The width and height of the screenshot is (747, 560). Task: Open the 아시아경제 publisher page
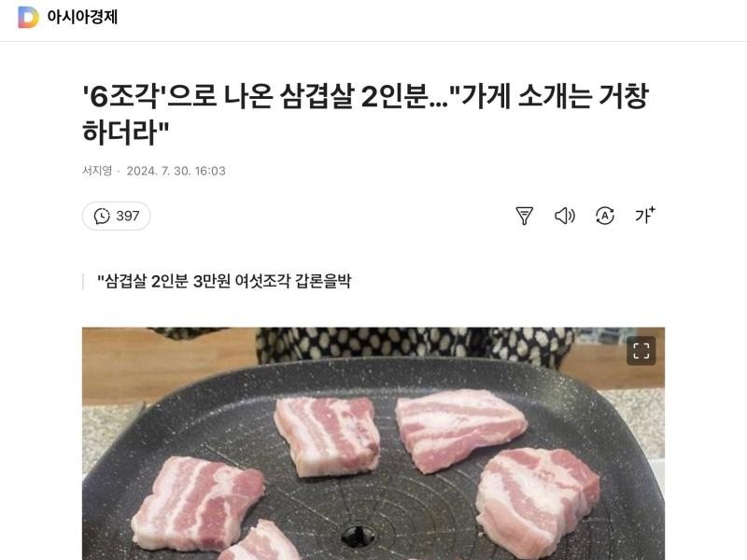pyautogui.click(x=82, y=17)
